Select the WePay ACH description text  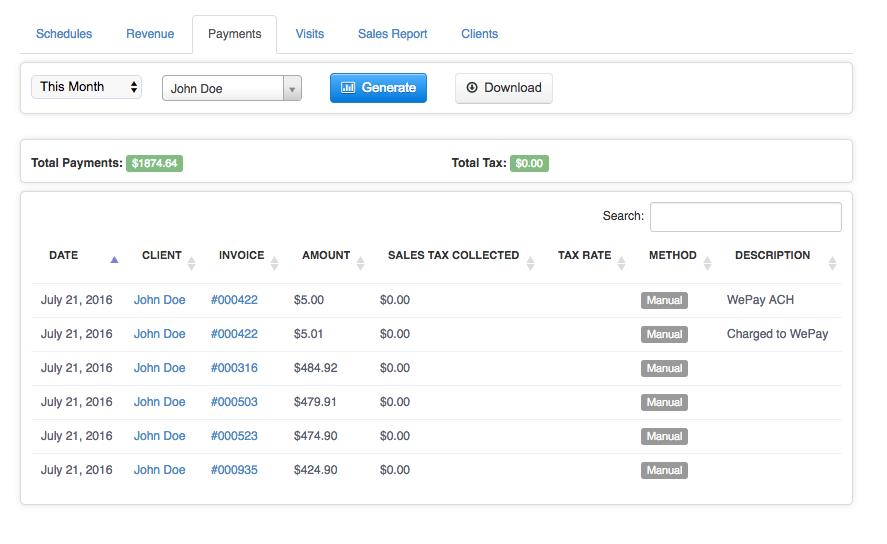click(760, 300)
